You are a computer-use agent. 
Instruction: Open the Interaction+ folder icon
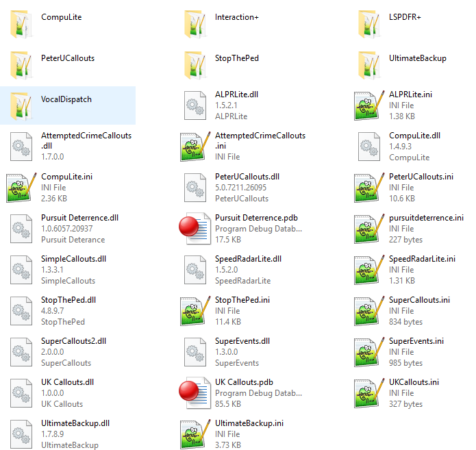tap(195, 24)
